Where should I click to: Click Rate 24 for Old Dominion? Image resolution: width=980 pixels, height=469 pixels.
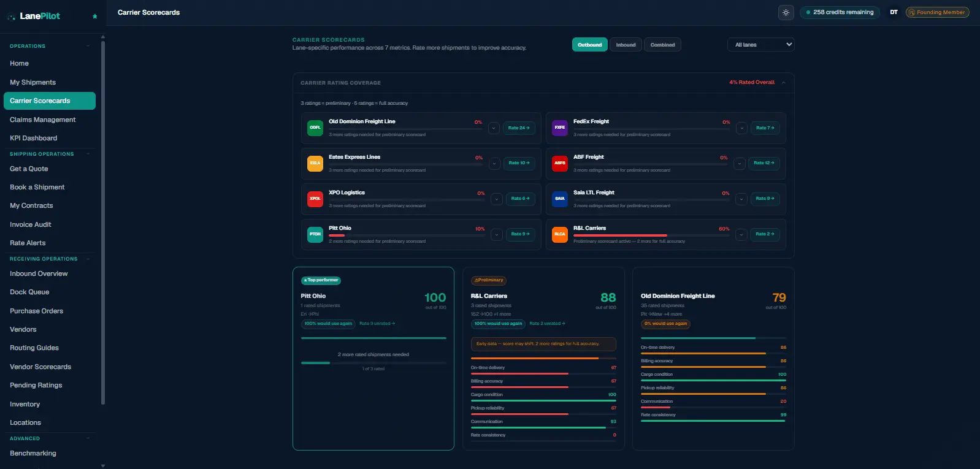point(519,128)
